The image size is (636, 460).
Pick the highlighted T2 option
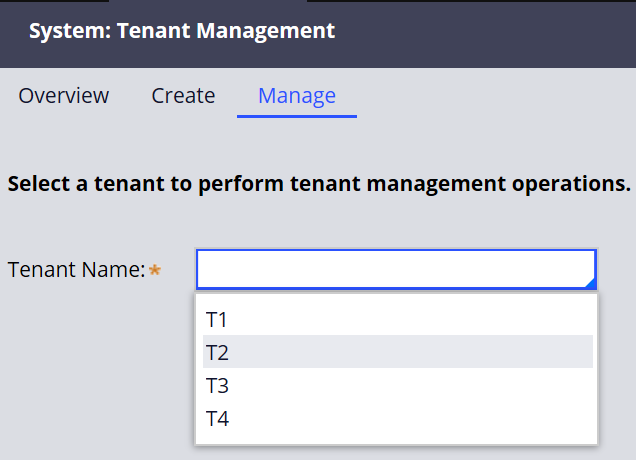click(x=398, y=352)
